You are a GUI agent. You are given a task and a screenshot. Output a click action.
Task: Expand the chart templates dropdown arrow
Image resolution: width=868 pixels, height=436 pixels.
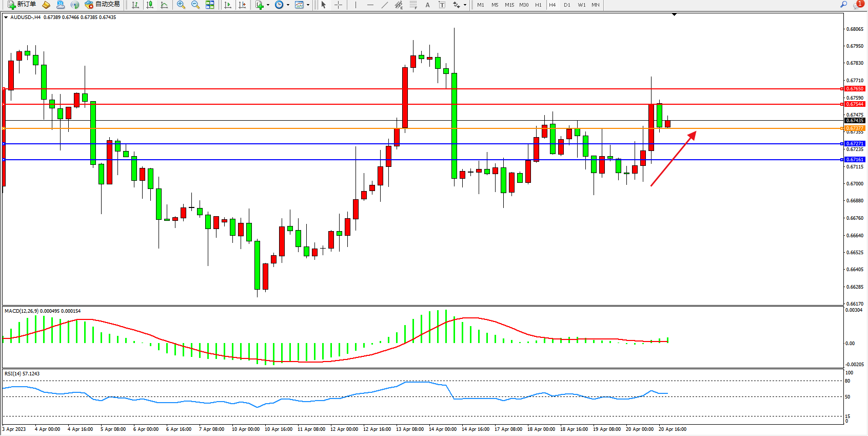[x=308, y=5]
